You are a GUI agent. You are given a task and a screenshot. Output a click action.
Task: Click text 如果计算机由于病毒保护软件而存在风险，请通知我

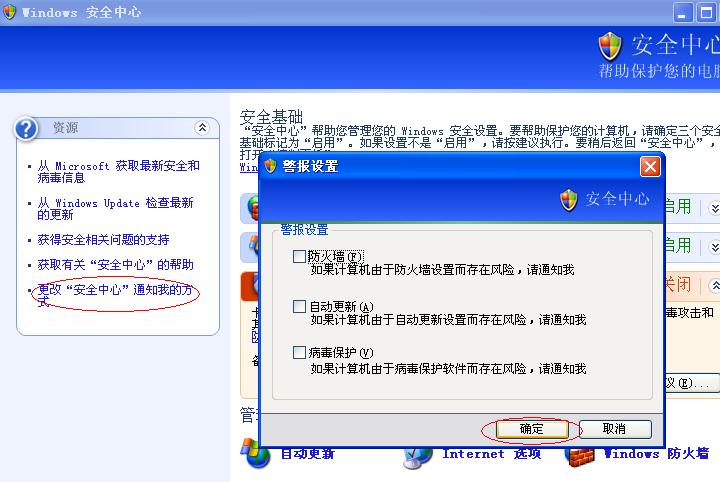(449, 369)
